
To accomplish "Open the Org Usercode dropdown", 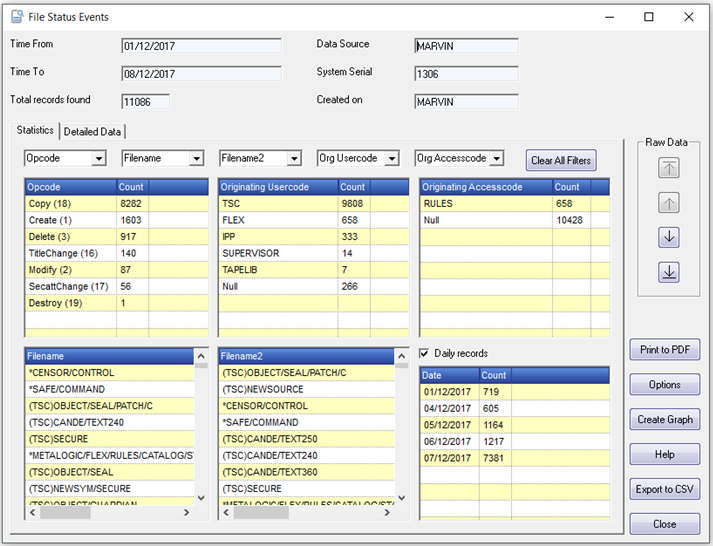I will point(392,158).
